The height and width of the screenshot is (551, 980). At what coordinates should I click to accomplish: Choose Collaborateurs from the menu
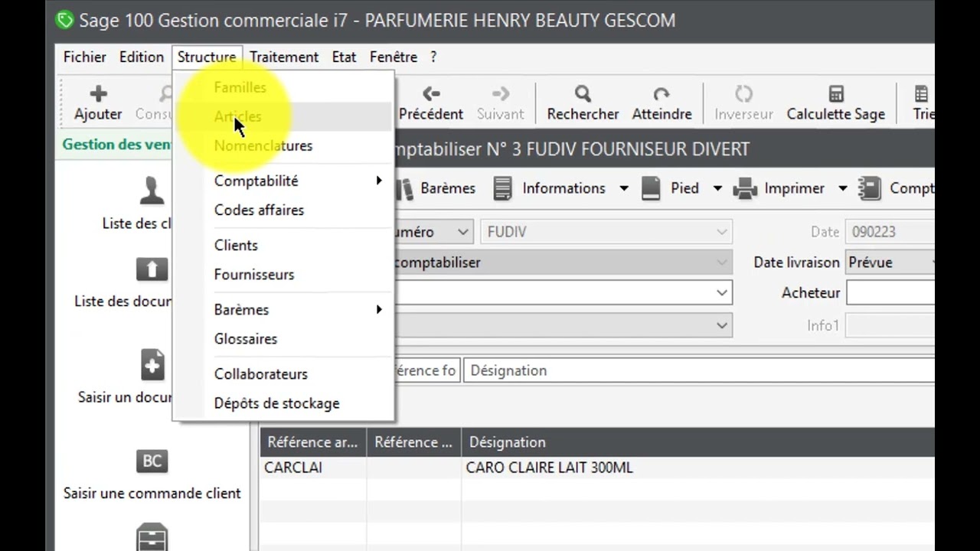pos(283,373)
